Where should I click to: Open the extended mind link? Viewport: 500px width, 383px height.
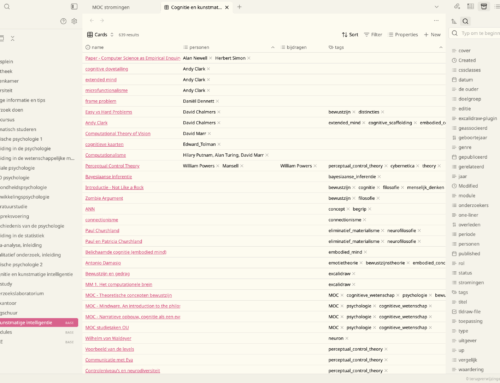101,80
